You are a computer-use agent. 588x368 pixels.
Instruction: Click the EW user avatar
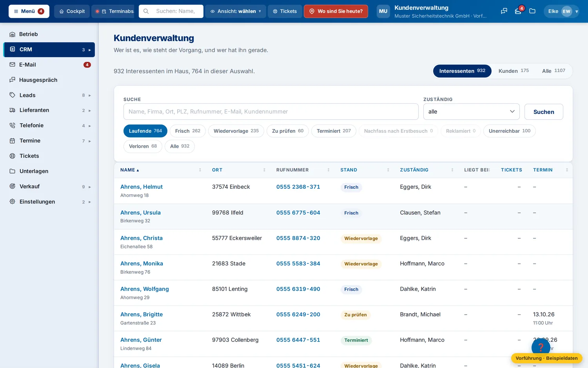(566, 11)
